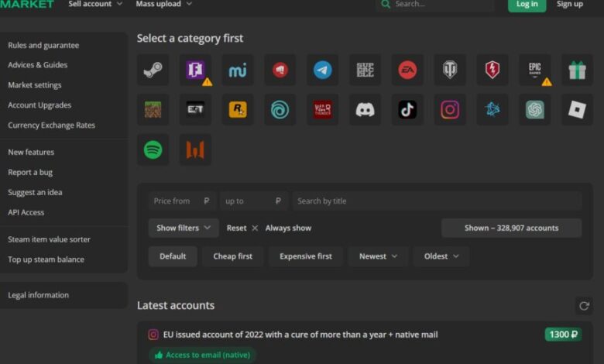
Task: Select the Escape from Tarkov category icon
Action: point(195,110)
